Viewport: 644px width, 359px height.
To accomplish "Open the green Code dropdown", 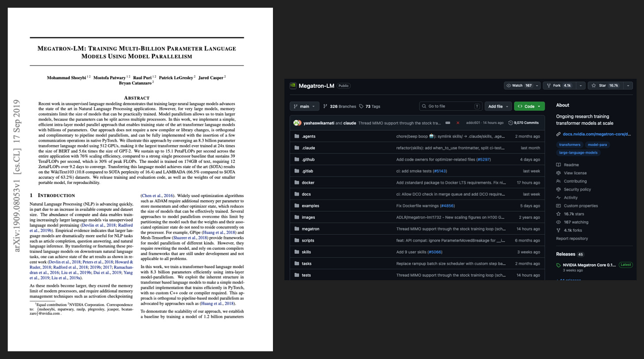I will (529, 106).
